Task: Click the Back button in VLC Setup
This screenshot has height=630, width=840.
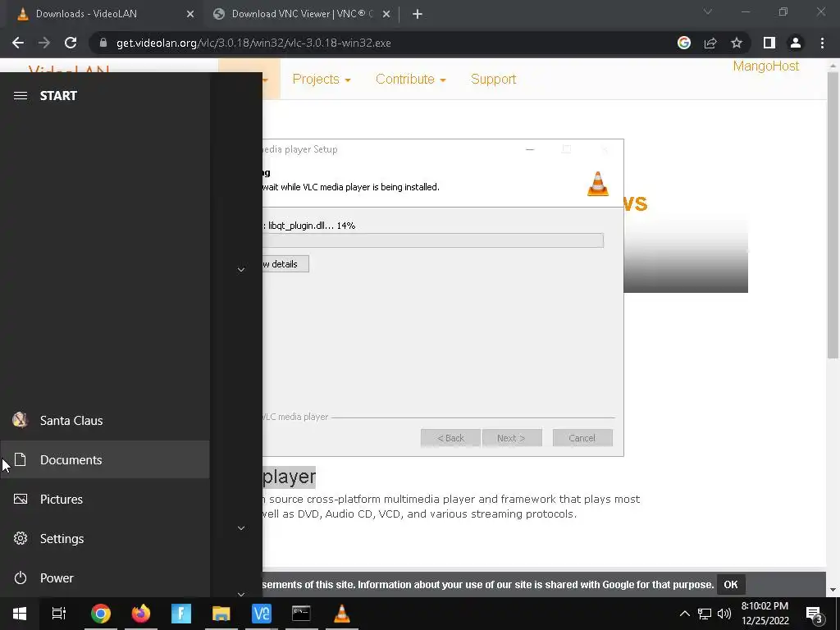Action: [450, 438]
